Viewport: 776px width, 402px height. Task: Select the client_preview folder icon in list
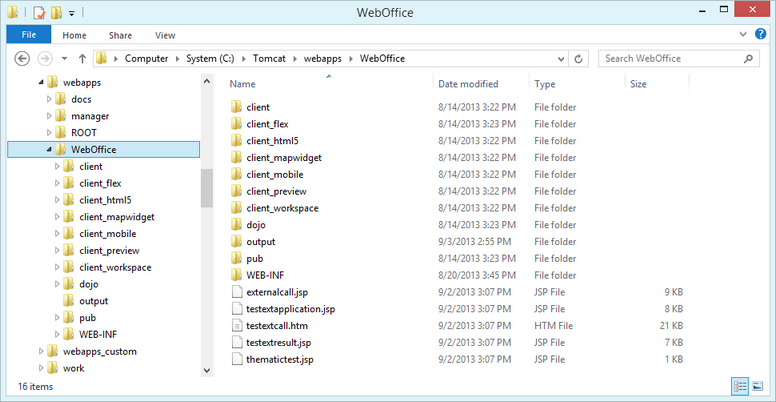pos(237,191)
